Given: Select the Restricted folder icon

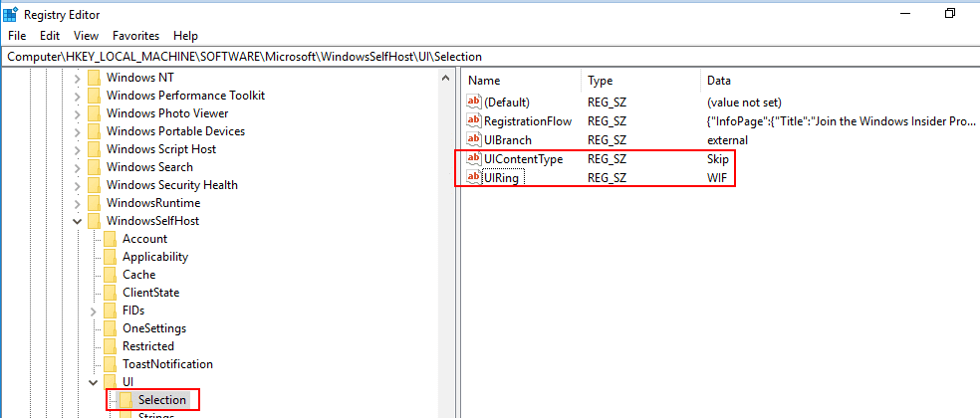Looking at the screenshot, I should click(x=110, y=346).
